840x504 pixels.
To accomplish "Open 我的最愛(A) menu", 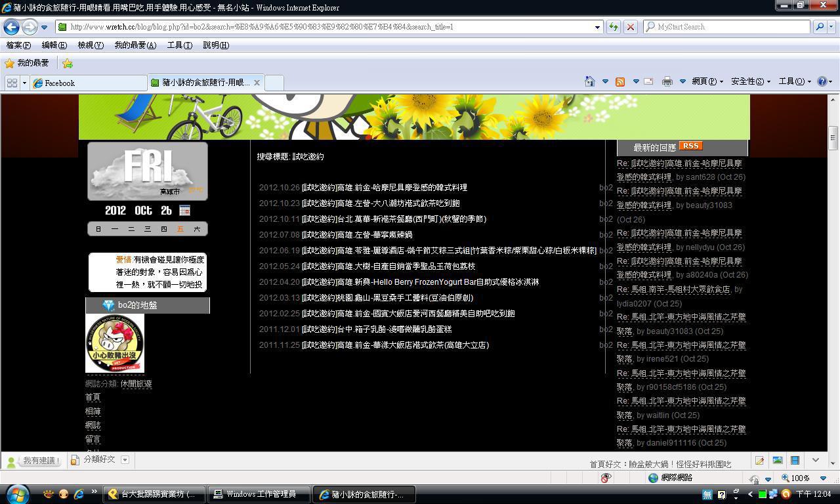I will click(135, 45).
